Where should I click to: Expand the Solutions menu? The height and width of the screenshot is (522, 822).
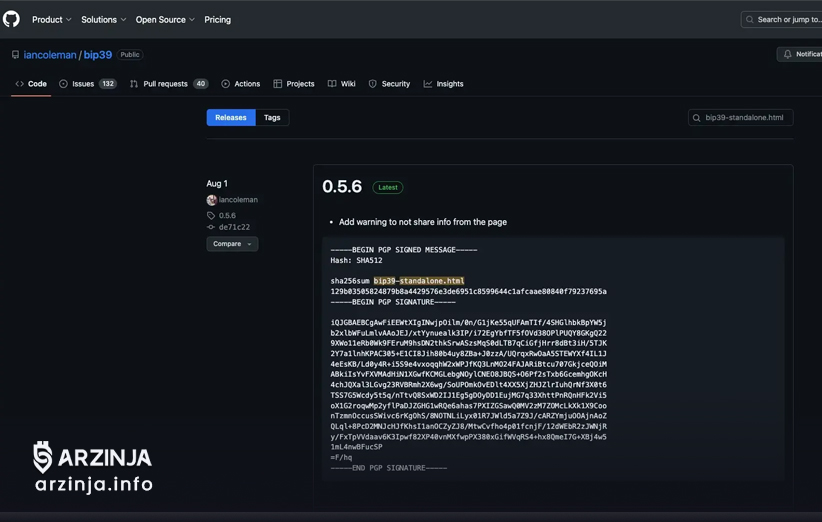tap(104, 19)
